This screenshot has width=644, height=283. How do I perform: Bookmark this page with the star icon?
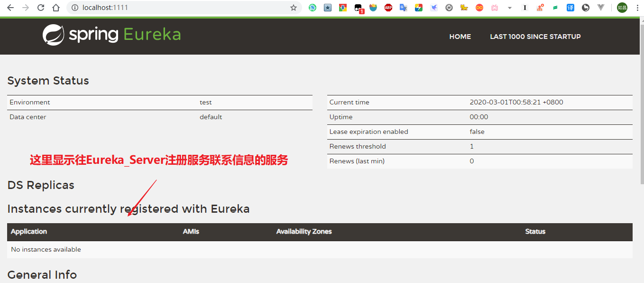point(294,8)
